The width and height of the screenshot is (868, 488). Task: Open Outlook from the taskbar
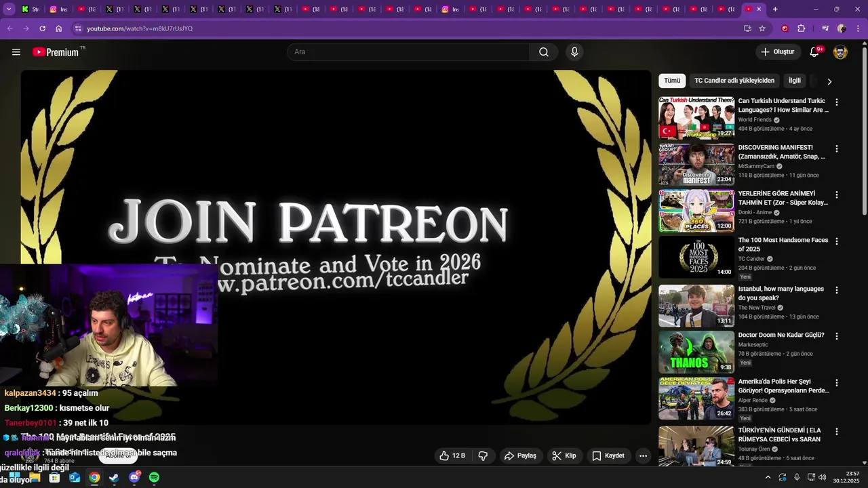click(75, 477)
